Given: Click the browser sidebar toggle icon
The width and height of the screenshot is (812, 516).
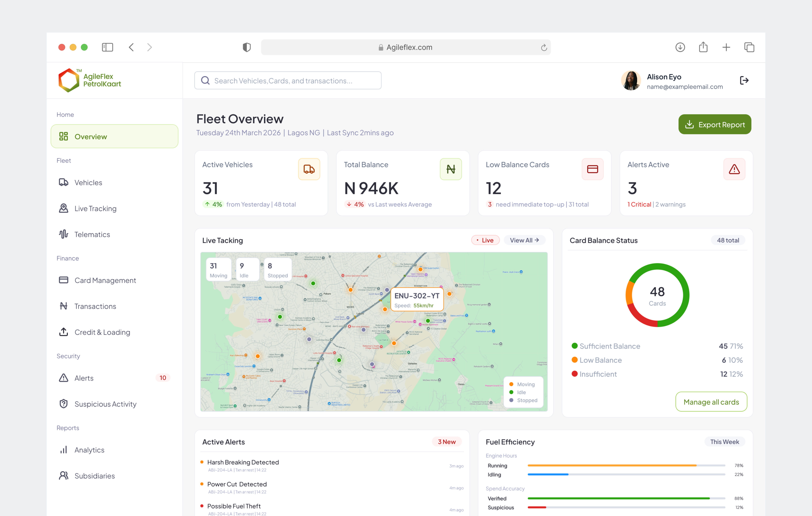Looking at the screenshot, I should pyautogui.click(x=107, y=47).
